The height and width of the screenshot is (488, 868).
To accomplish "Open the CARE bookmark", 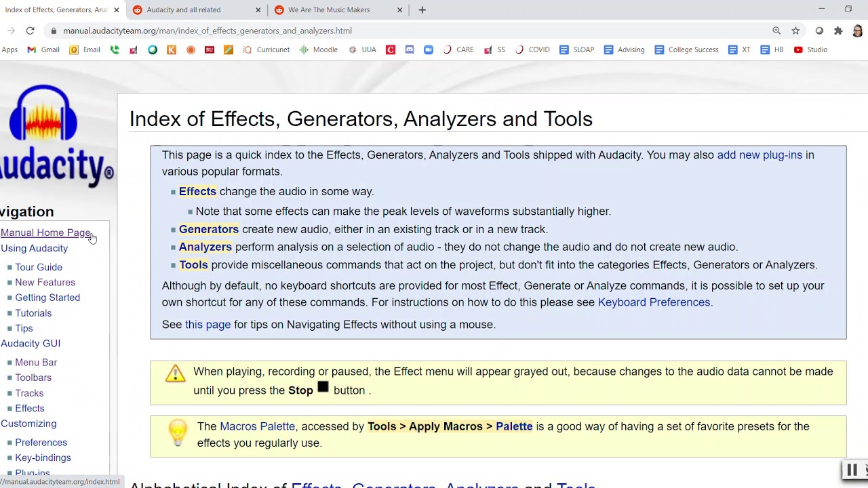I will tap(458, 49).
